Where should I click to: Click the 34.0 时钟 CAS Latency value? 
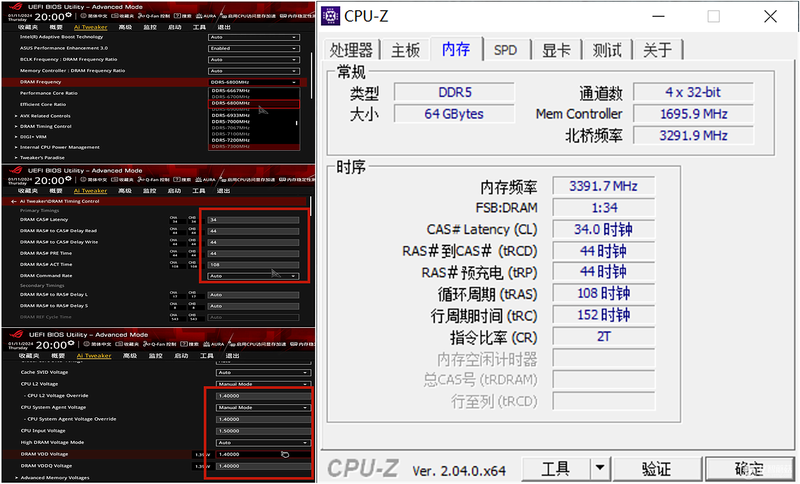pyautogui.click(x=604, y=230)
